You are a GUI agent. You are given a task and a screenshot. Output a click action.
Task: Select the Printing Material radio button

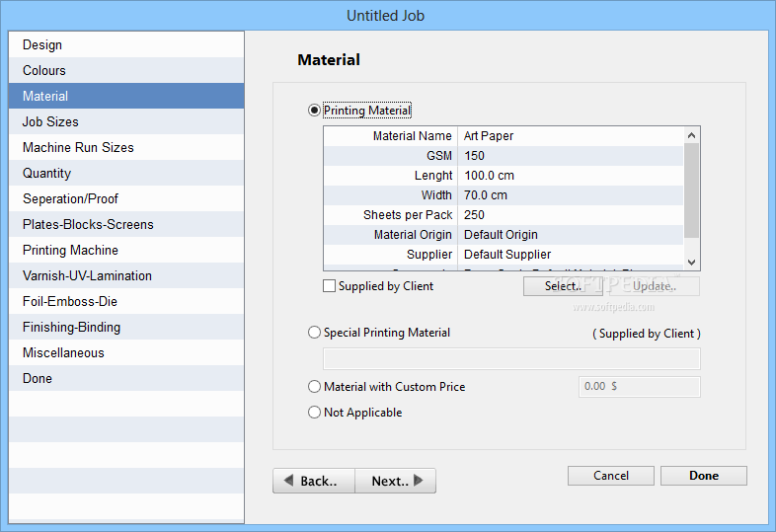click(x=314, y=110)
